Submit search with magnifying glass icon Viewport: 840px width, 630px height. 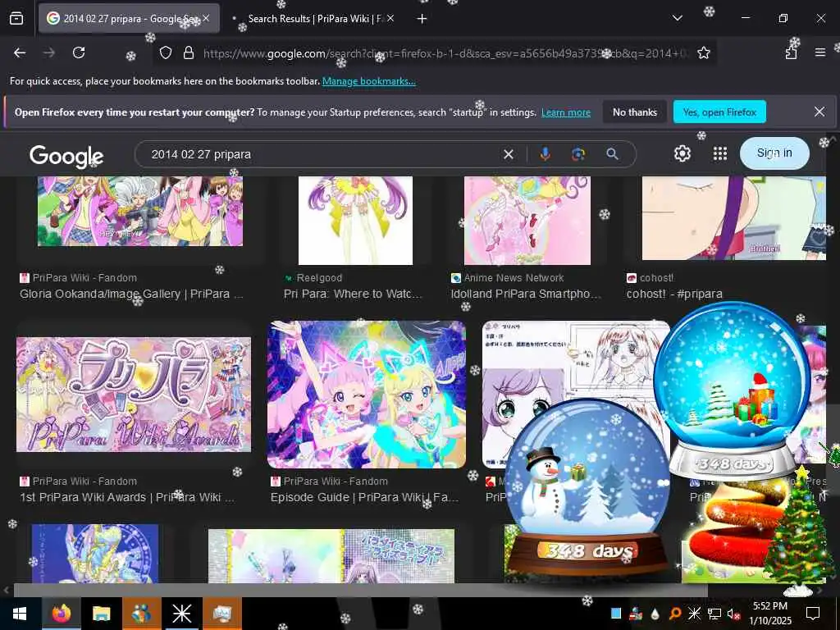pos(612,154)
